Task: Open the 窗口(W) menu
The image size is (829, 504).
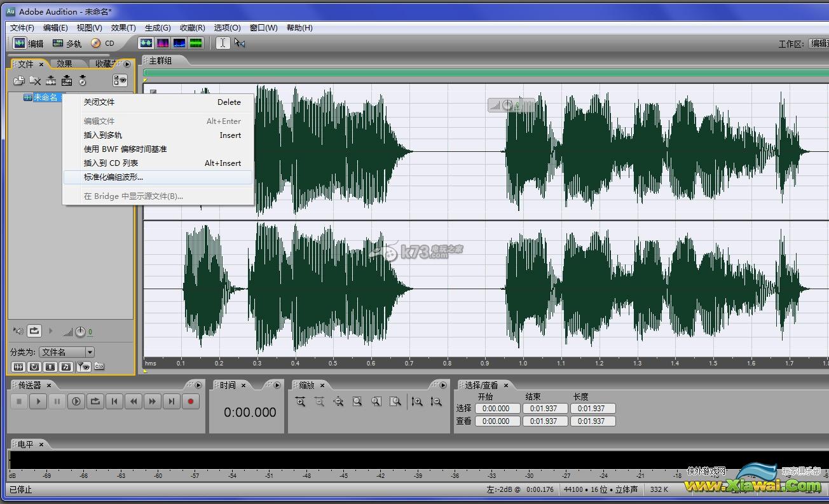Action: (x=263, y=28)
